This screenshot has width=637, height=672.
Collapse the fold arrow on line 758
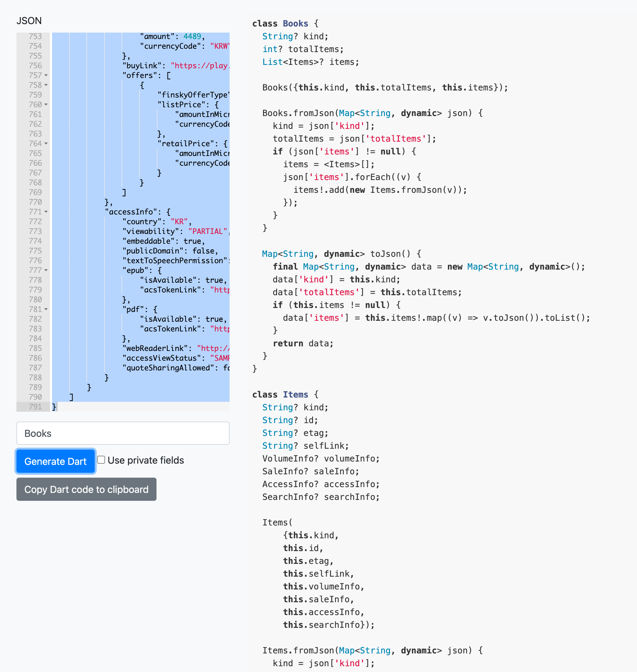point(46,85)
